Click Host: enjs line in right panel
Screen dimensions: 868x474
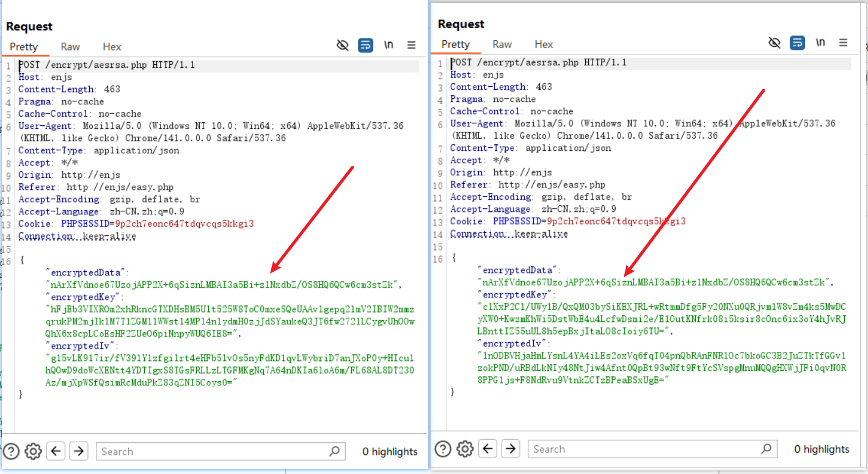[x=477, y=75]
